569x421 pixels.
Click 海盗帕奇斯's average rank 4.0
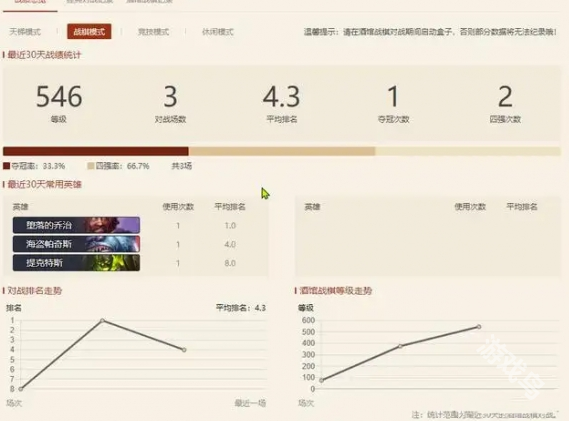coord(230,245)
